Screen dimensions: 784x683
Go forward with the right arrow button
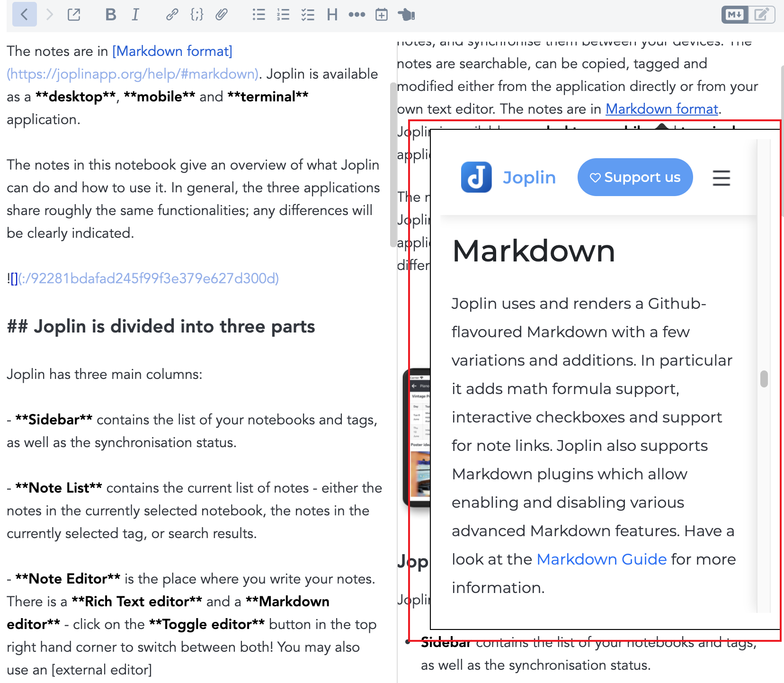pos(50,15)
